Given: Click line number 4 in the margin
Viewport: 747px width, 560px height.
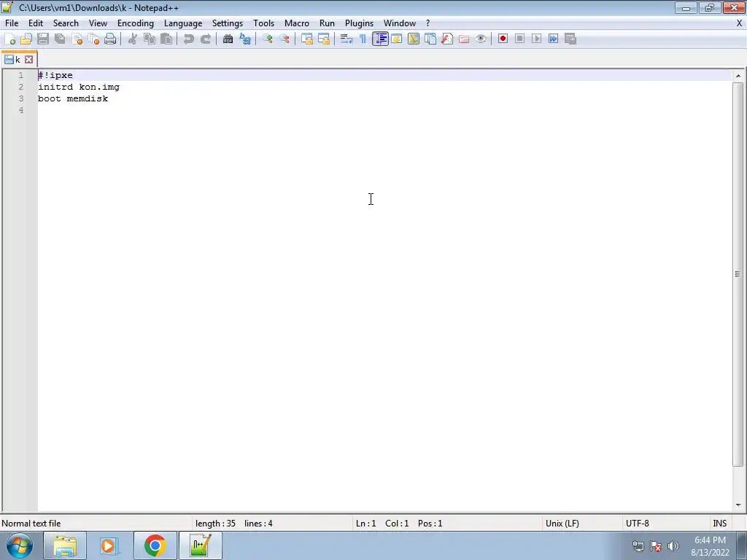Looking at the screenshot, I should [x=21, y=110].
